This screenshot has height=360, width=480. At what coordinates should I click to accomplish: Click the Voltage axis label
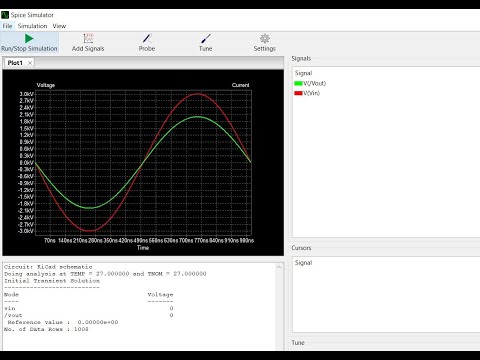point(46,85)
